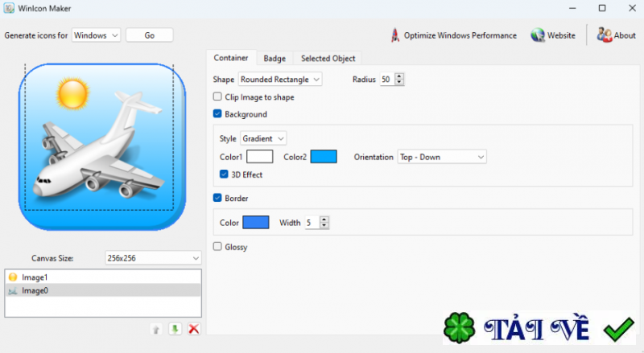This screenshot has width=644, height=353.
Task: Click the Radius value field
Action: coord(387,80)
